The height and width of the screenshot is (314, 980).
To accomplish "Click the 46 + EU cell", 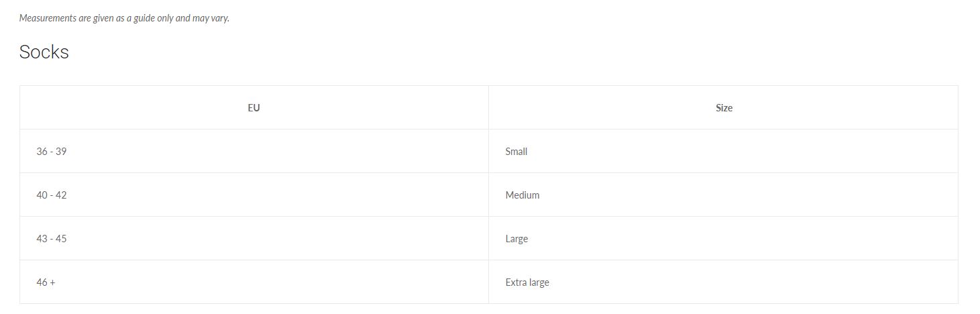I will [46, 282].
